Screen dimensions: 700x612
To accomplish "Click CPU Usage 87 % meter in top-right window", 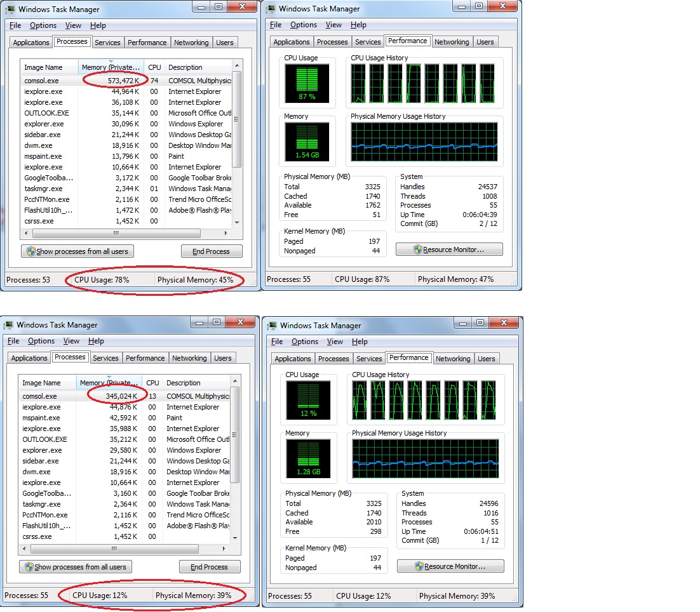I will click(307, 83).
